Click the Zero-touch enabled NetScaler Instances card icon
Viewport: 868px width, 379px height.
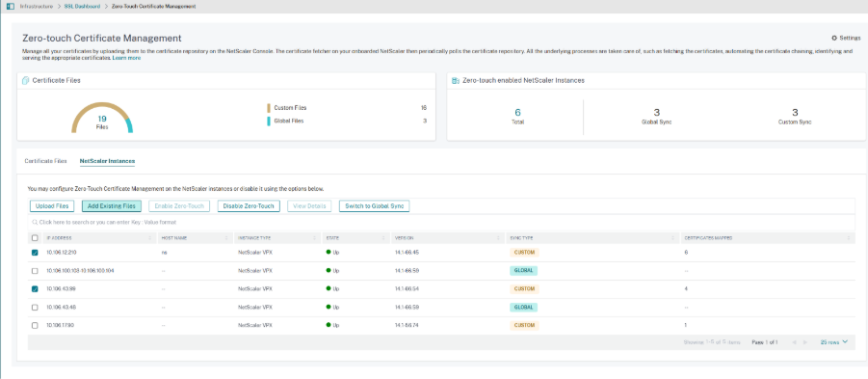pos(455,80)
